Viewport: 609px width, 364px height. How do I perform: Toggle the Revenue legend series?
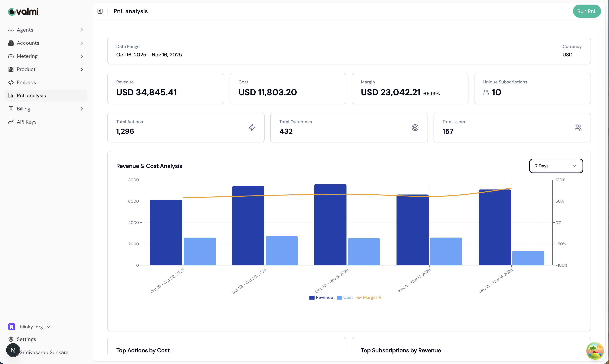(x=321, y=298)
